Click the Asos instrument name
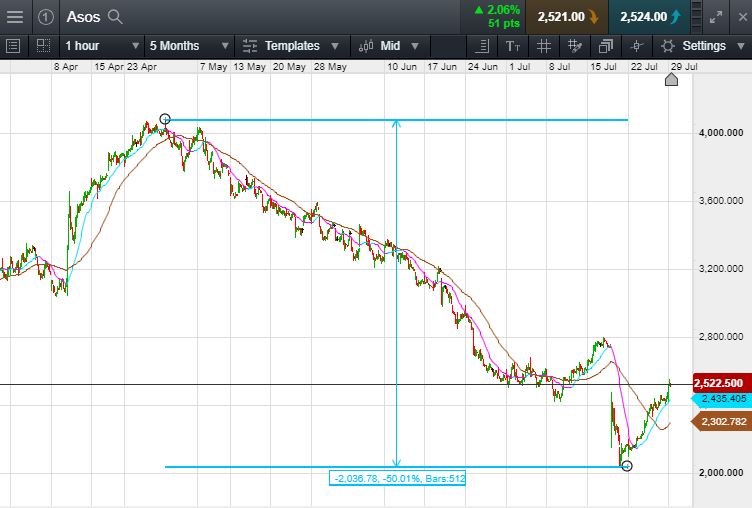 click(x=83, y=17)
